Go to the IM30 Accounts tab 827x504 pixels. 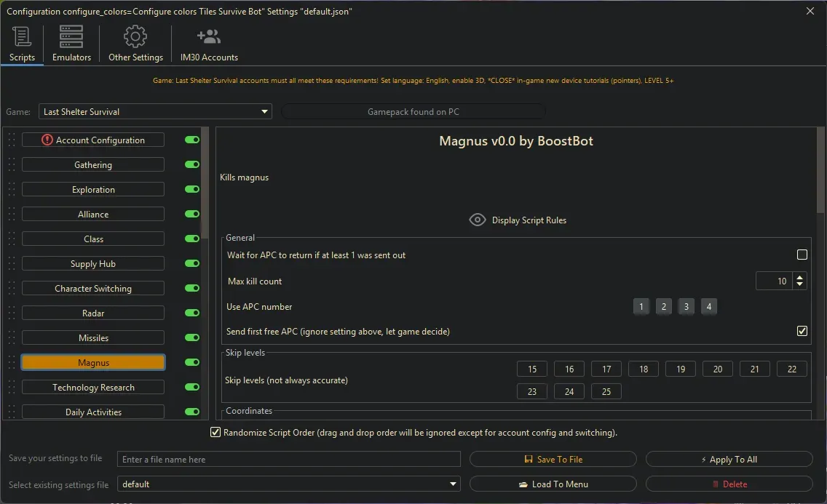[209, 44]
